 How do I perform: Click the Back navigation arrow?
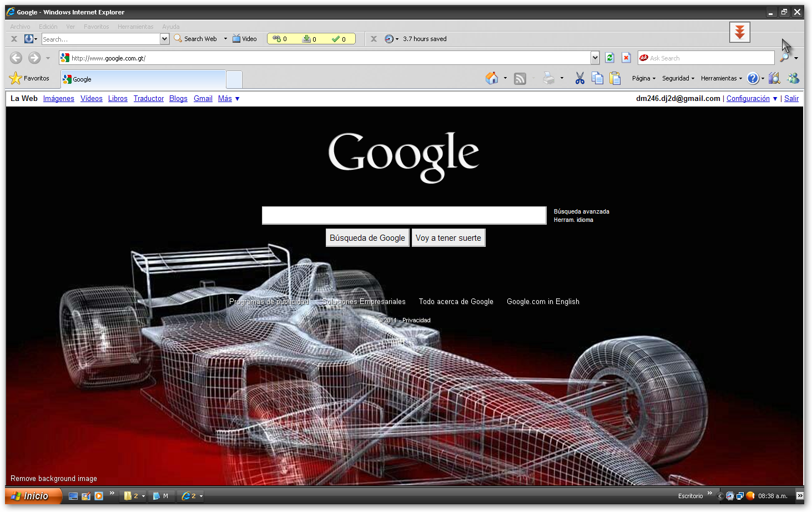point(16,58)
